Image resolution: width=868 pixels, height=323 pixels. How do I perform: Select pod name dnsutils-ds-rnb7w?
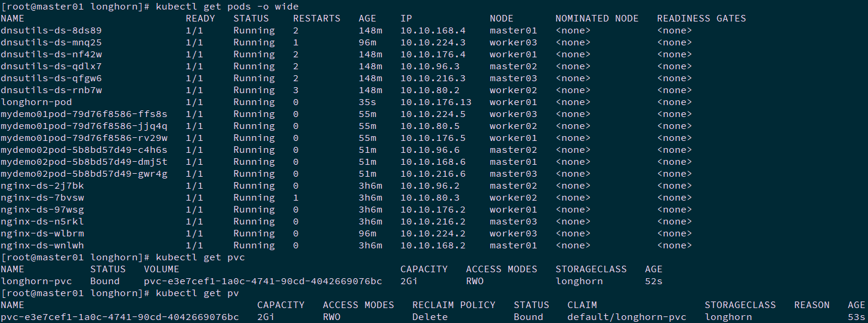pyautogui.click(x=51, y=90)
